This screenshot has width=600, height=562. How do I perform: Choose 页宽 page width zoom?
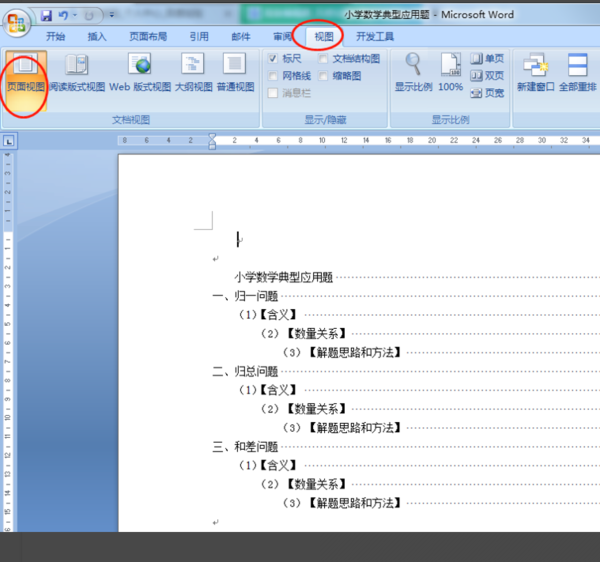(x=487, y=93)
